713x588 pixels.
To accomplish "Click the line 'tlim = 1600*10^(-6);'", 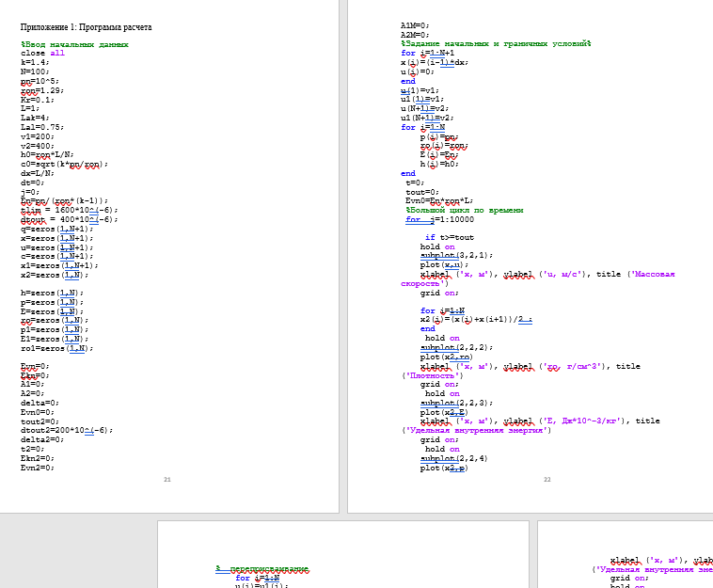I will point(69,210).
